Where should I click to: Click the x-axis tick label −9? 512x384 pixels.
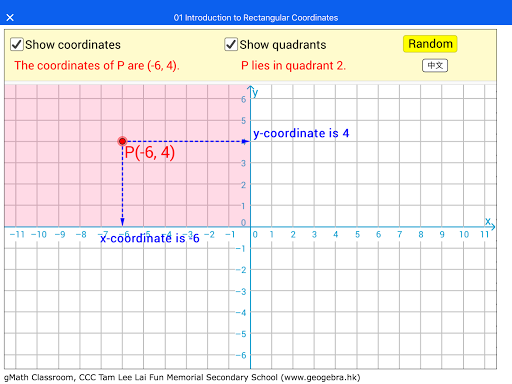60,235
